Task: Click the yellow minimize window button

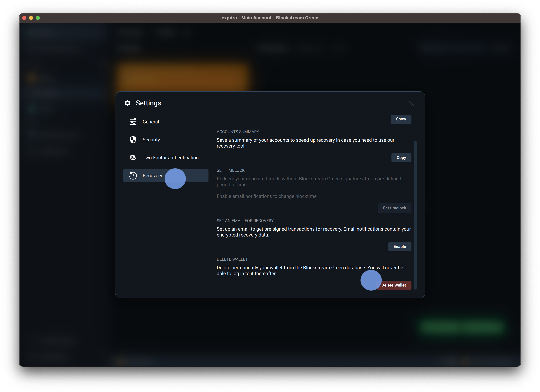Action: pos(31,18)
